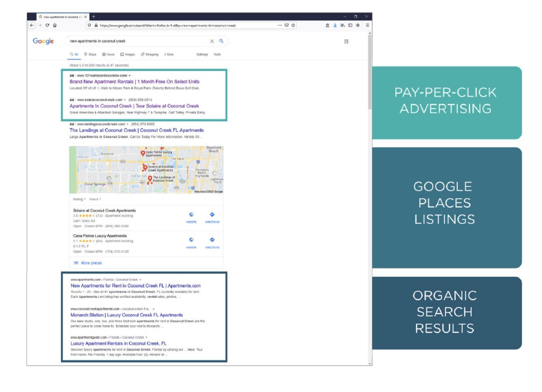Viewport: 542px width, 392px height.
Task: Open The Landings at Coconut Creek ad link
Action: click(137, 130)
